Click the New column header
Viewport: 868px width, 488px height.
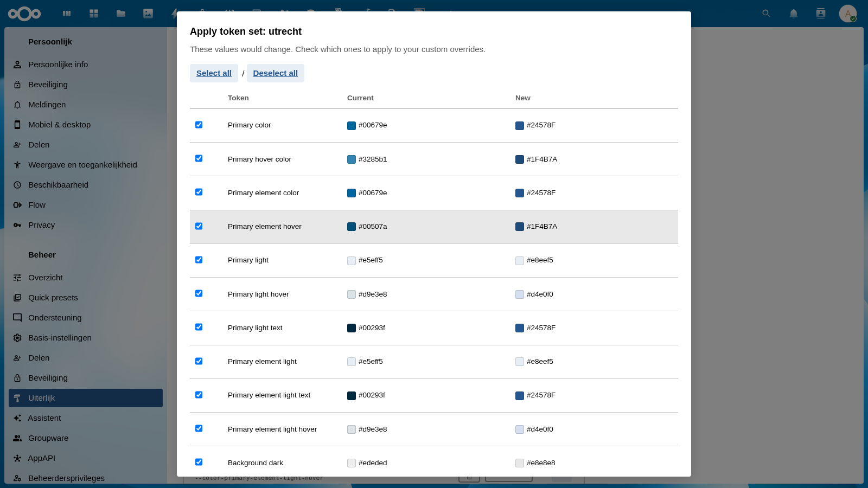[523, 98]
